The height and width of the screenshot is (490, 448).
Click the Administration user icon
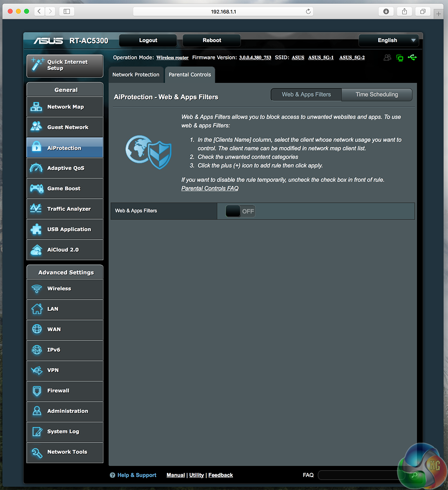point(37,411)
